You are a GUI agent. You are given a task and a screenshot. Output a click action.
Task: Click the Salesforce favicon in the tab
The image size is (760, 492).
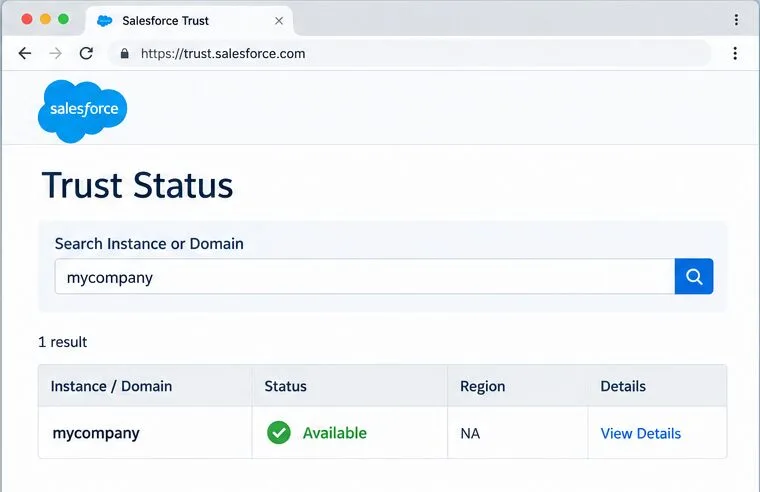pyautogui.click(x=105, y=21)
